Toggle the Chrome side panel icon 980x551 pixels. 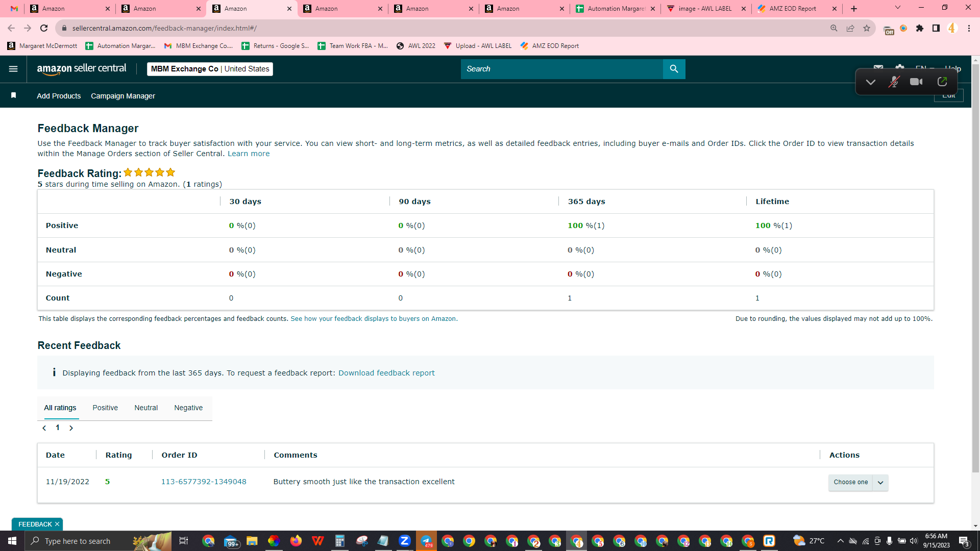[936, 28]
